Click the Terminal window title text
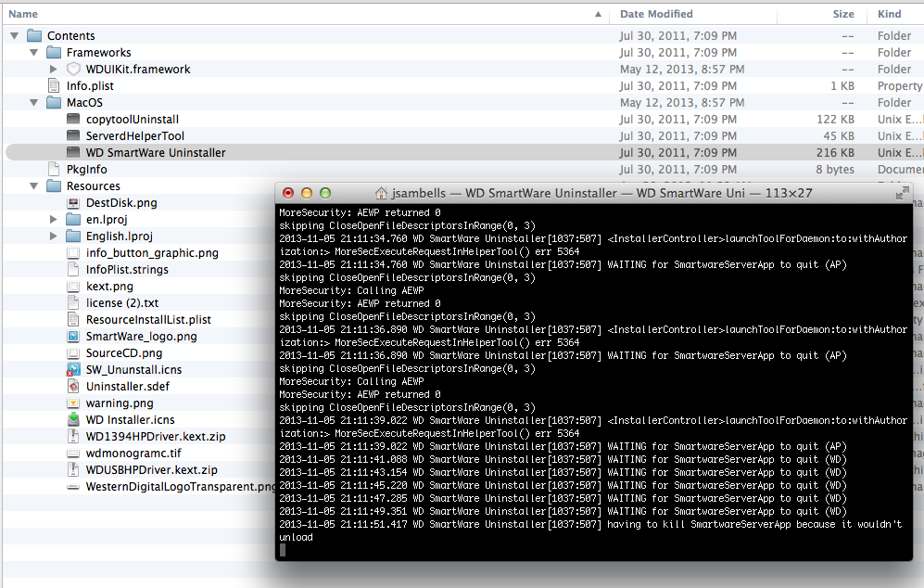Viewport: 924px width, 588px height. coord(601,193)
